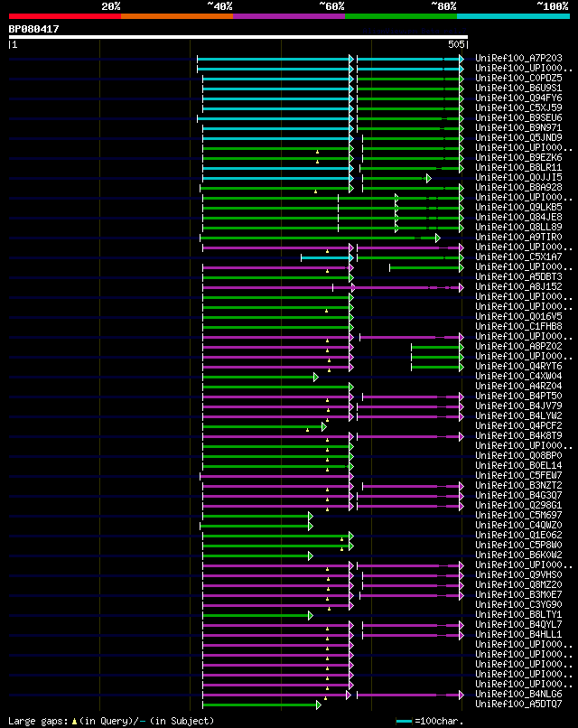
Task: Click the =100char. scale legend
Action: 430,721
